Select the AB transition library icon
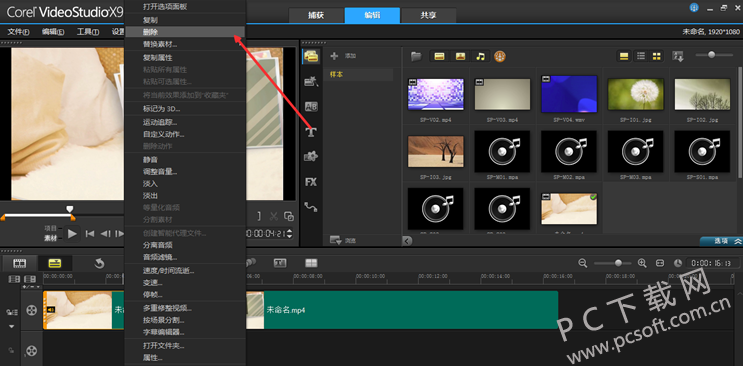 click(311, 107)
